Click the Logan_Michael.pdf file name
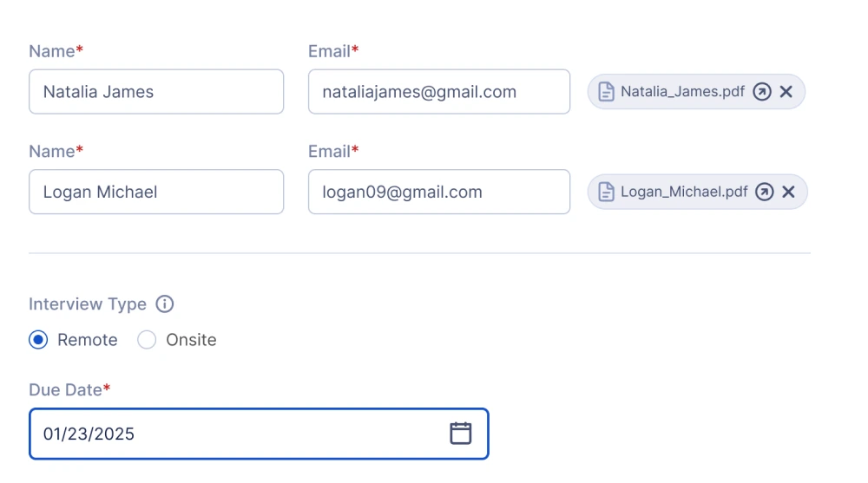 [x=684, y=193]
